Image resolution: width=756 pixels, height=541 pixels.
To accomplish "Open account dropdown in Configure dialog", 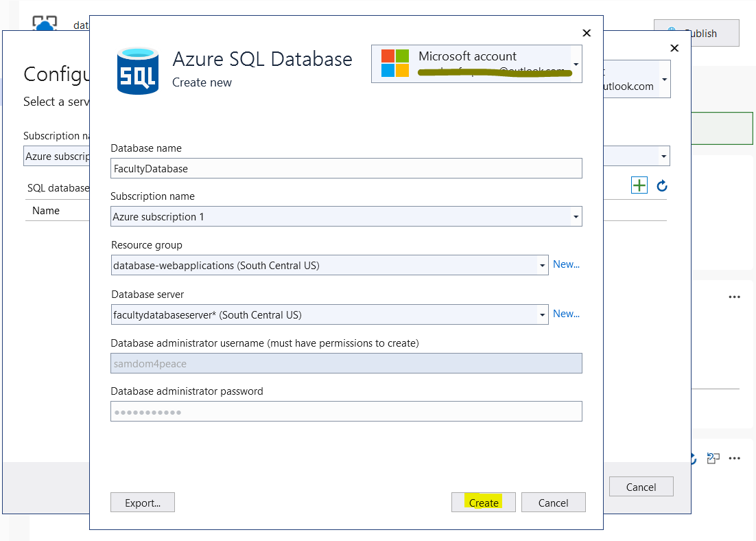I will 664,79.
